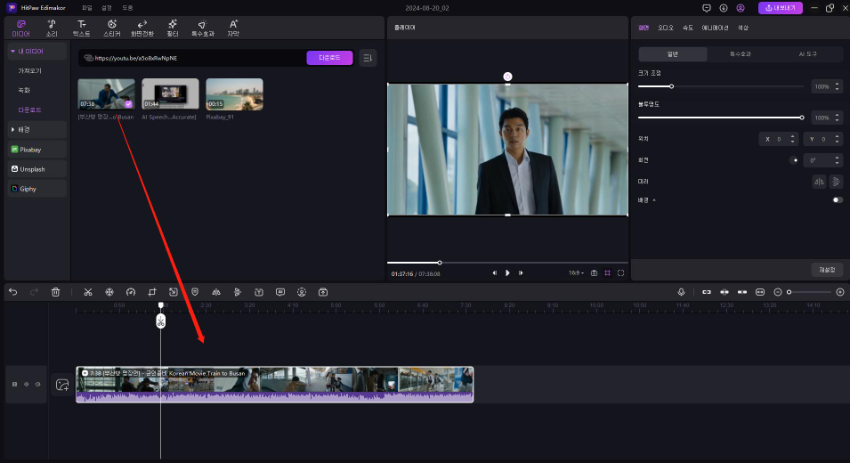Click the 내보내기 export button
850x463 pixels.
click(x=780, y=7)
